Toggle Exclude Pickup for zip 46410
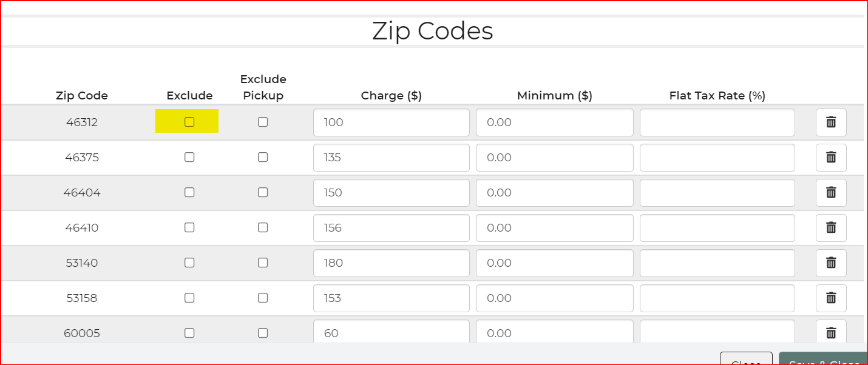The width and height of the screenshot is (868, 365). [263, 227]
